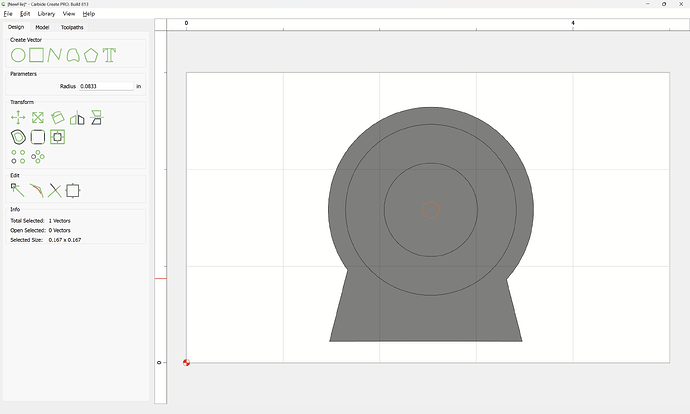Select the Text create vector tool
Image resolution: width=690 pixels, height=414 pixels.
click(x=109, y=55)
